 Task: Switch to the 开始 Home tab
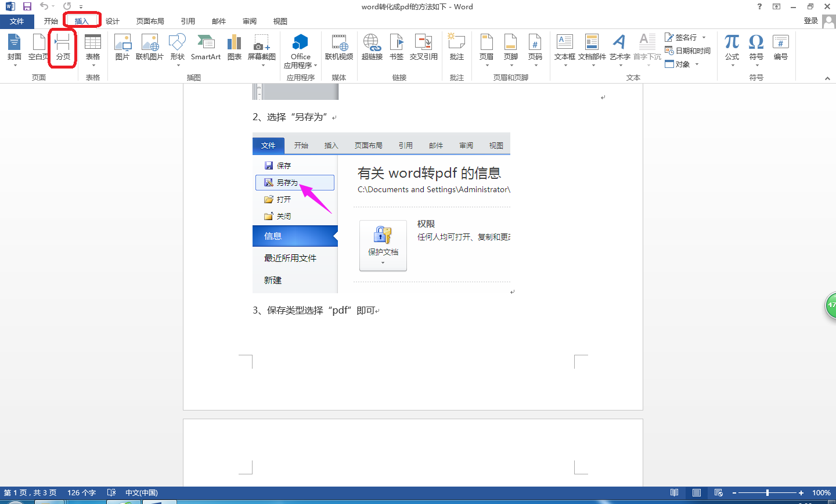pyautogui.click(x=51, y=21)
